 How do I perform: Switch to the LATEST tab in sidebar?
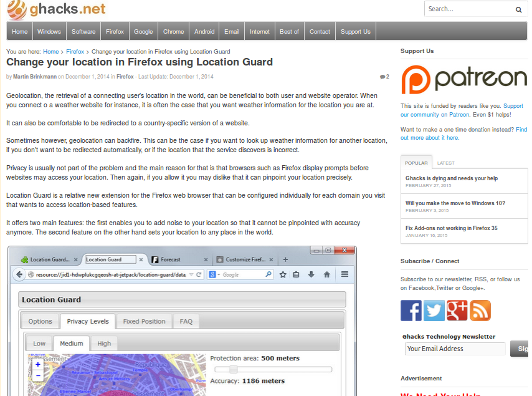446,163
